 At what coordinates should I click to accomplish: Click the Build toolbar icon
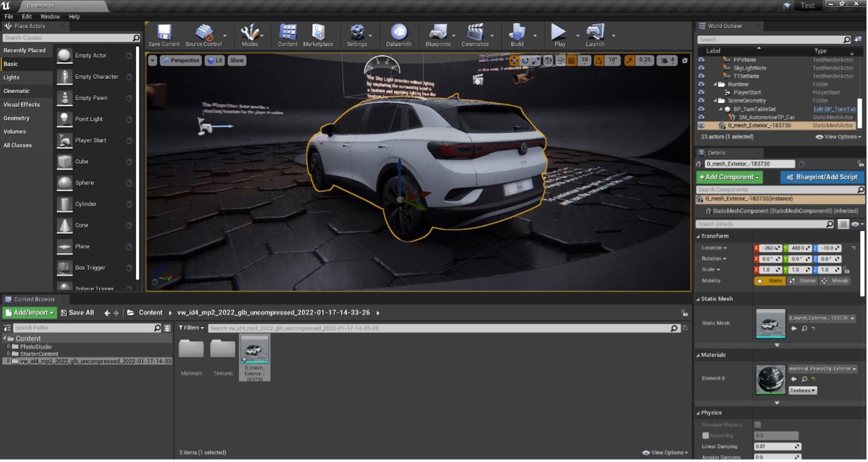[517, 32]
